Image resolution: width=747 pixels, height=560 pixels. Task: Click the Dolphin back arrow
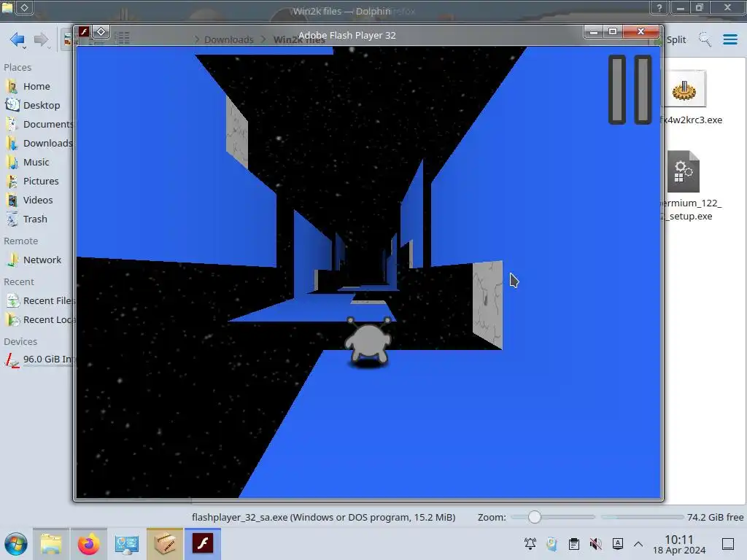pos(17,39)
